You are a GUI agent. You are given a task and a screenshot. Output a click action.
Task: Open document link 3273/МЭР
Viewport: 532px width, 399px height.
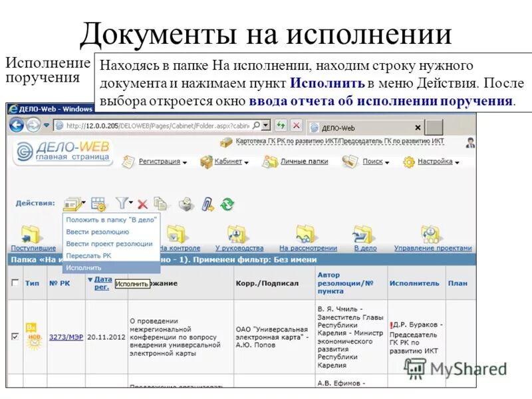click(x=66, y=337)
